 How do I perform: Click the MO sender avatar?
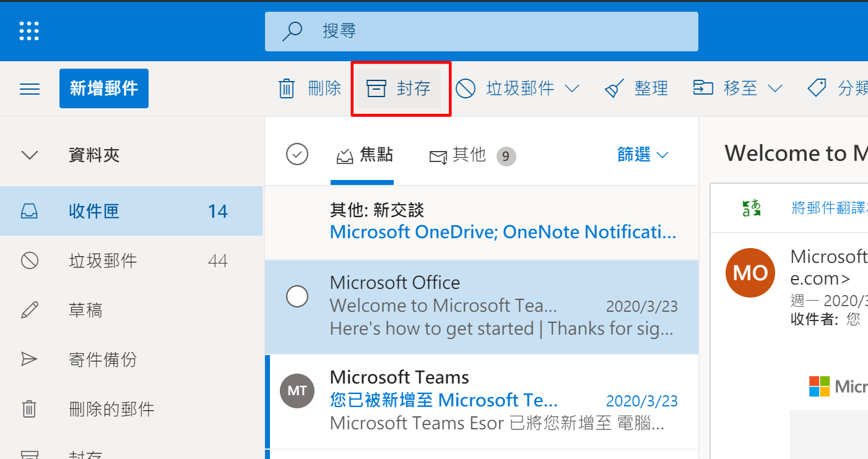click(750, 273)
